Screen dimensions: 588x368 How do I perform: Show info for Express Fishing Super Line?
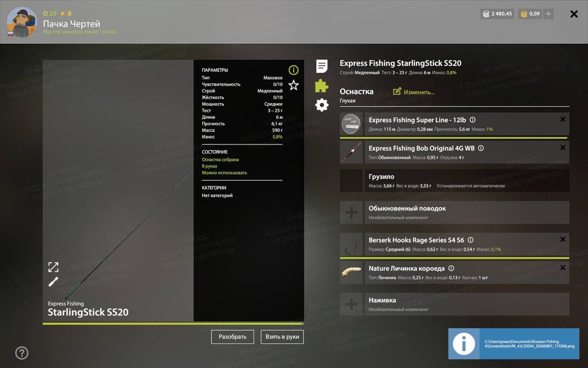point(473,120)
